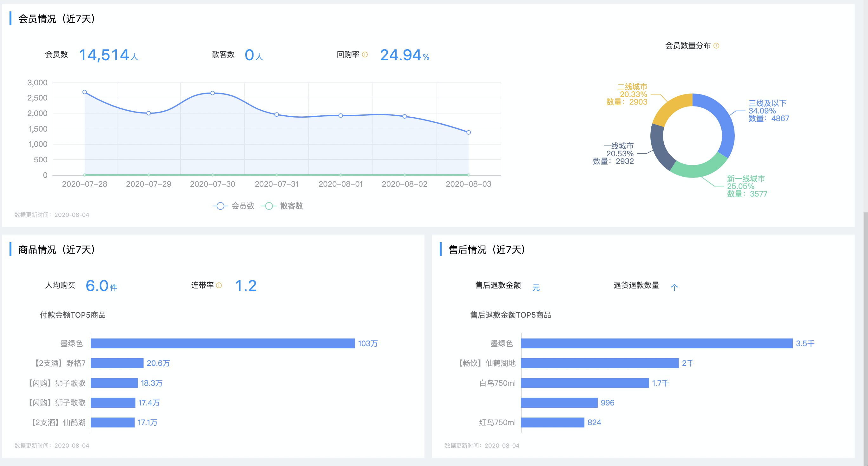Click the yellow 二线城市 donut segment

pyautogui.click(x=670, y=107)
